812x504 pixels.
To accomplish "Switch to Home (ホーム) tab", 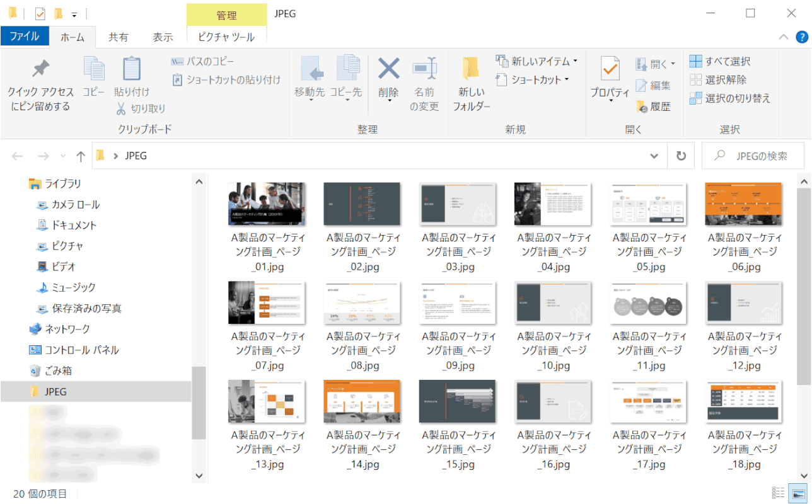I will click(72, 37).
